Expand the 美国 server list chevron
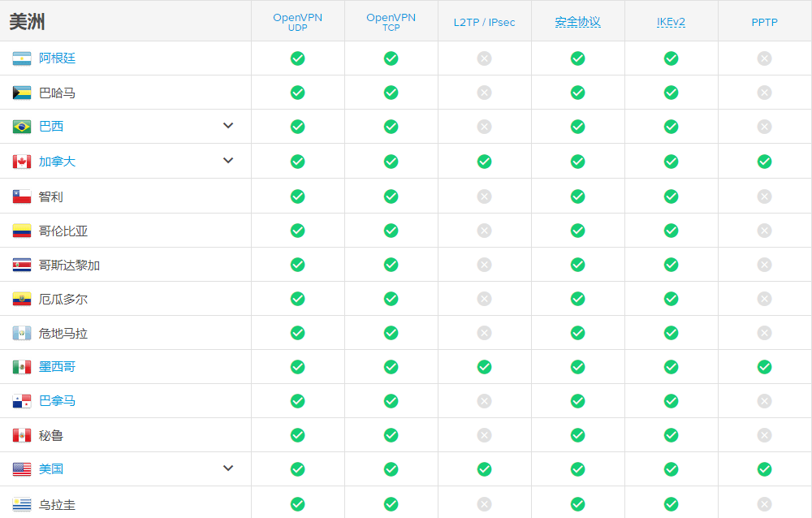812x518 pixels. pos(228,468)
